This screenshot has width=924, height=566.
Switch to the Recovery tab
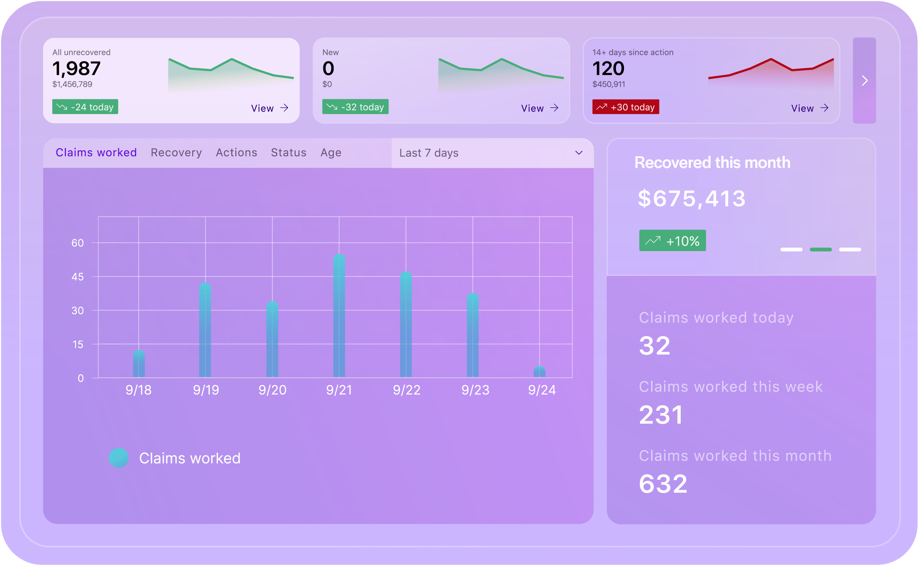point(176,152)
